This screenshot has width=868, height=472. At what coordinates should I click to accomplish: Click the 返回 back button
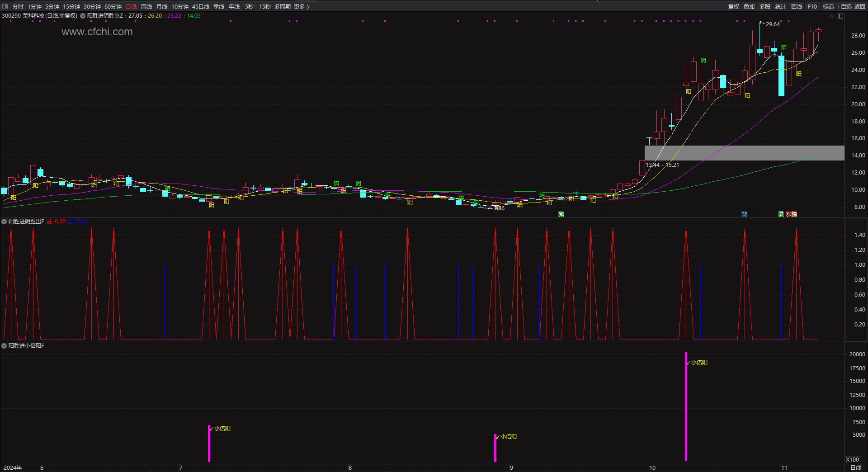(860, 6)
